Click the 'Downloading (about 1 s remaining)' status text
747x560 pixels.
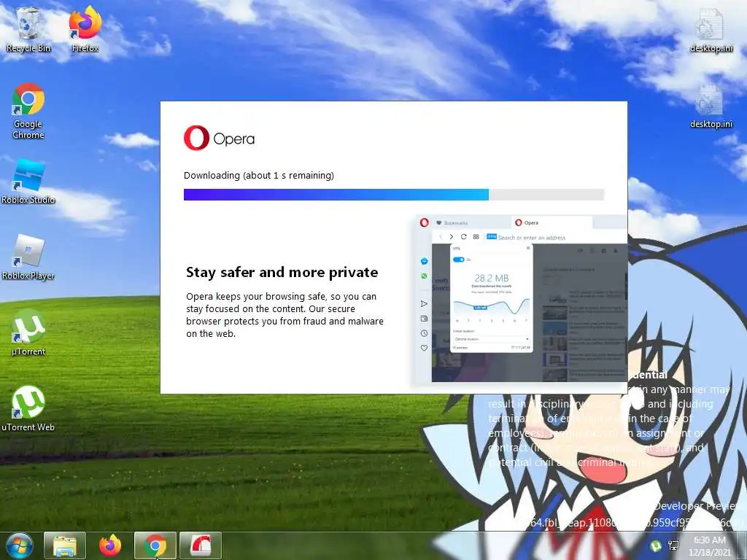[259, 175]
